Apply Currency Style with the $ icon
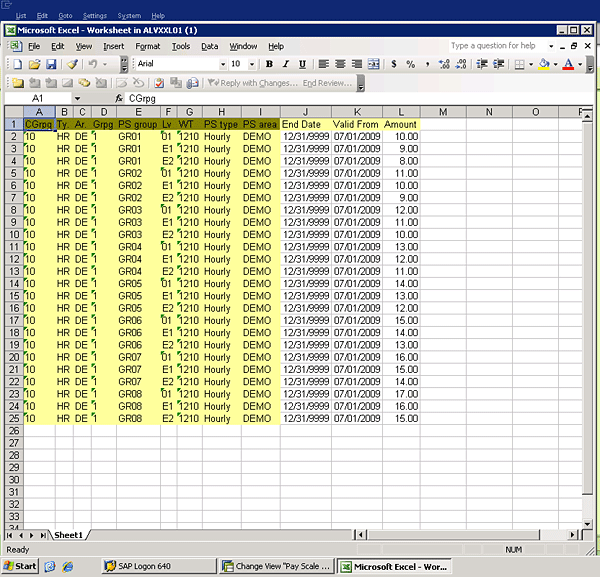Image resolution: width=600 pixels, height=577 pixels. (393, 64)
